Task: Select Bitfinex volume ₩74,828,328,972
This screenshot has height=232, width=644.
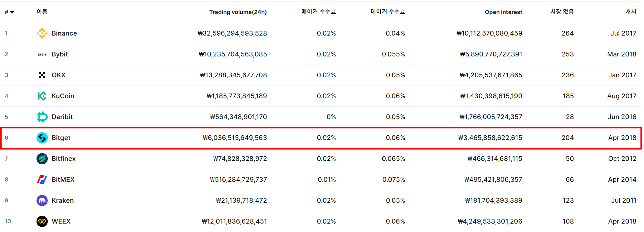Action: point(240,159)
